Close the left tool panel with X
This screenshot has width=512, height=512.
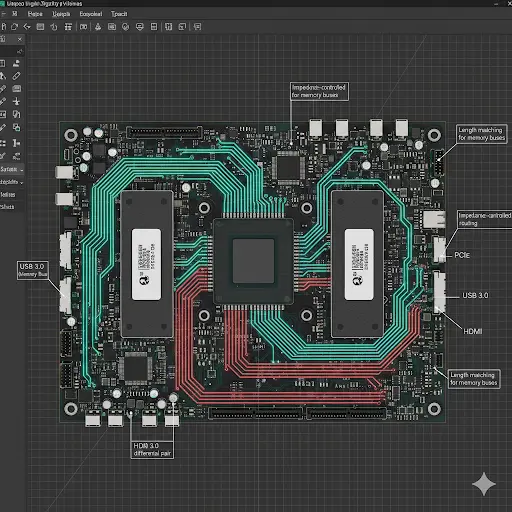point(20,39)
